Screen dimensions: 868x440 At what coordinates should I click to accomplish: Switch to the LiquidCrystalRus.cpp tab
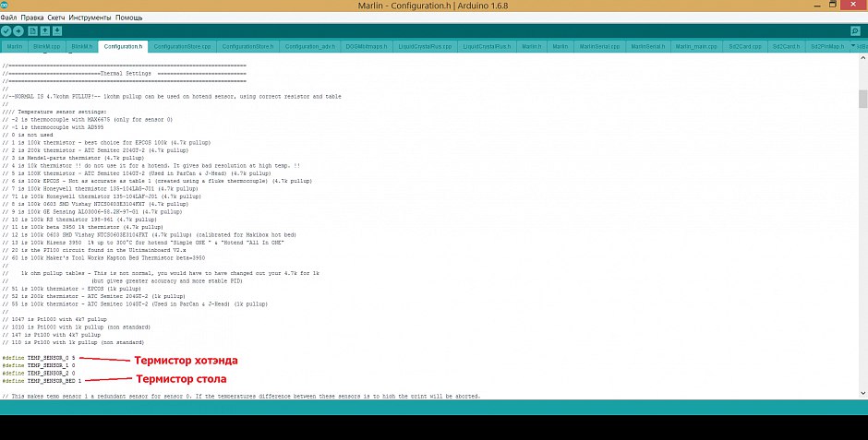click(x=425, y=46)
